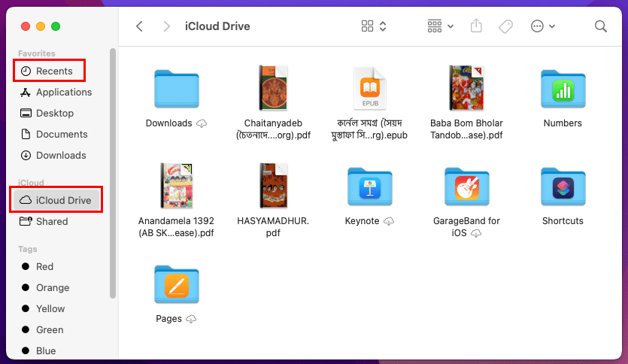Image resolution: width=628 pixels, height=364 pixels.
Task: Switch view mode using icon view selector
Action: coord(374,26)
